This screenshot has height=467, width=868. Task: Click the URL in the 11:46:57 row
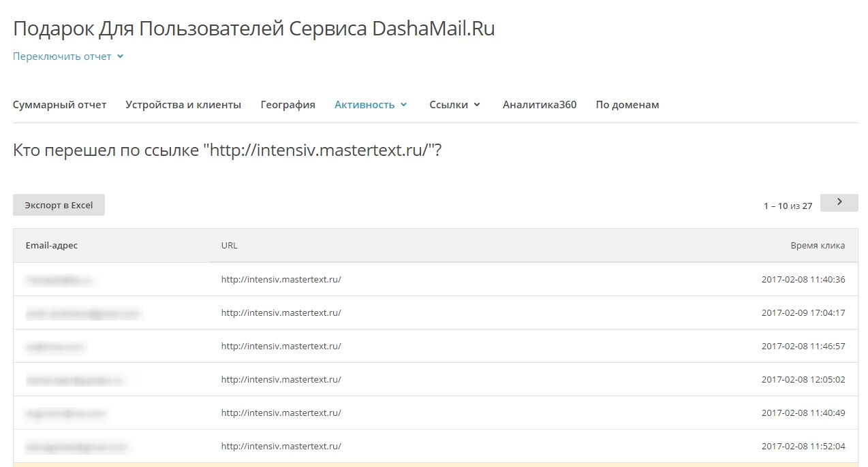(x=281, y=346)
